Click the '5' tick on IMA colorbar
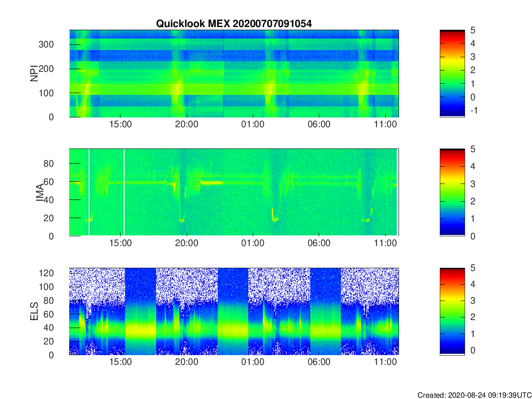This screenshot has width=532, height=399. pos(473,149)
